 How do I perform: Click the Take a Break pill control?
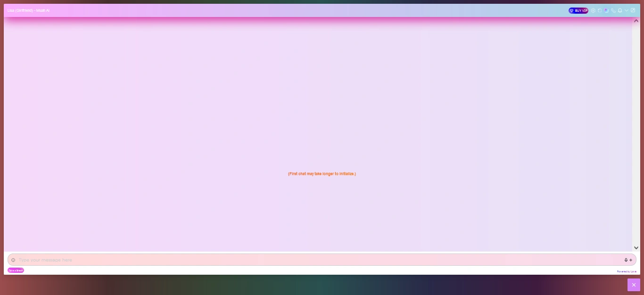click(16, 270)
